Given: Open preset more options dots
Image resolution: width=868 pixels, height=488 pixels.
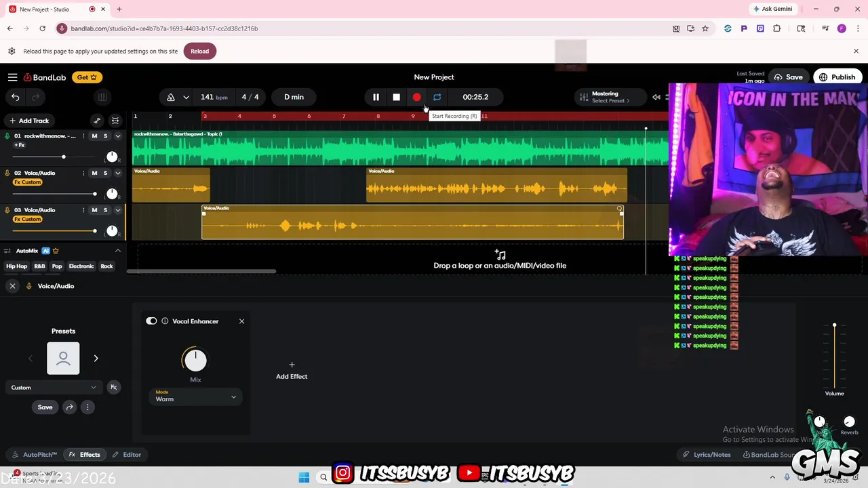Looking at the screenshot, I should point(87,407).
